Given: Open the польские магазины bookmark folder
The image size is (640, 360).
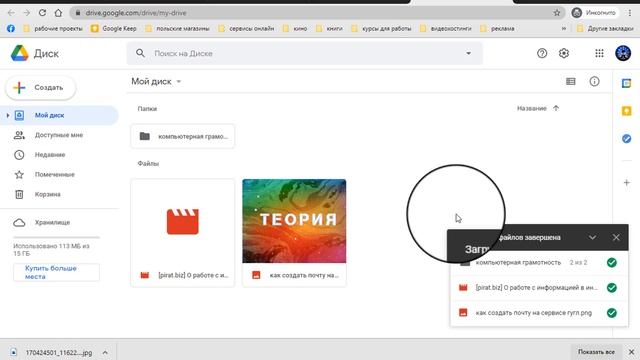Looking at the screenshot, I should [178, 29].
